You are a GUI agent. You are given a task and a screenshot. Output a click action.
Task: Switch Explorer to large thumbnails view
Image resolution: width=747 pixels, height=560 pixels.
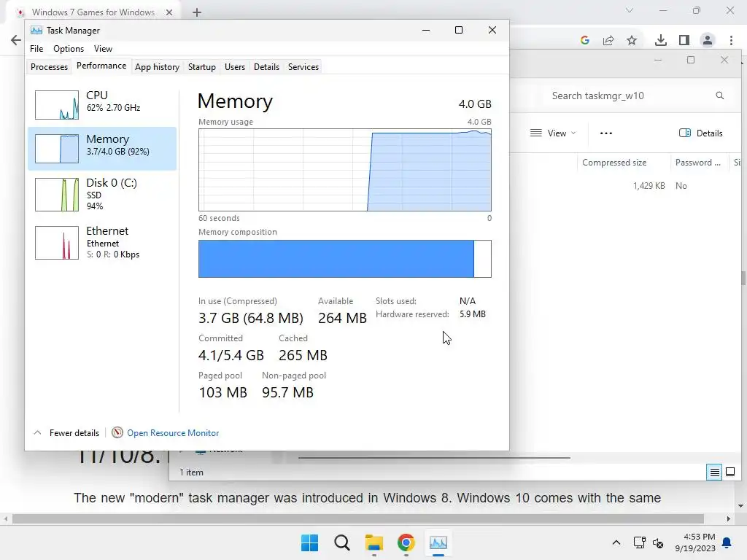click(730, 472)
